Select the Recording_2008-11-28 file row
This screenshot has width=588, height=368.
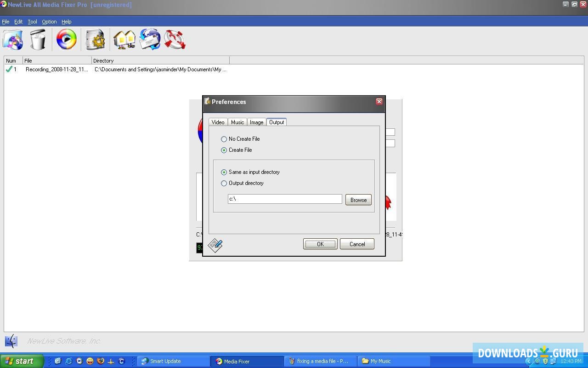pos(57,69)
